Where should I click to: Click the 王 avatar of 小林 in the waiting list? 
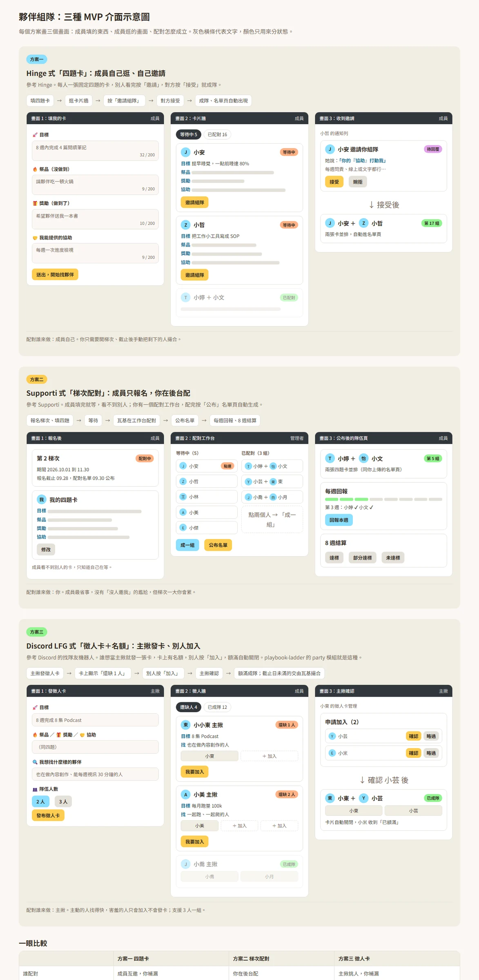pos(183,497)
